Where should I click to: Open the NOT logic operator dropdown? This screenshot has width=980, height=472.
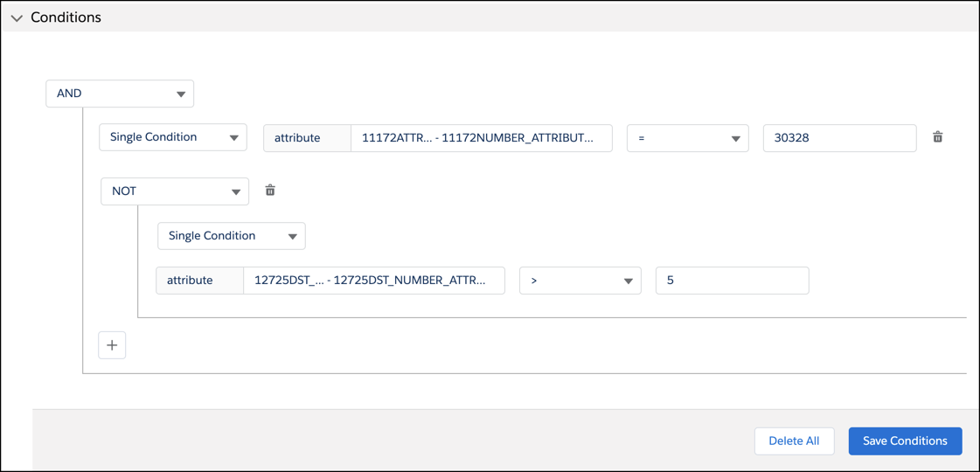[x=175, y=191]
